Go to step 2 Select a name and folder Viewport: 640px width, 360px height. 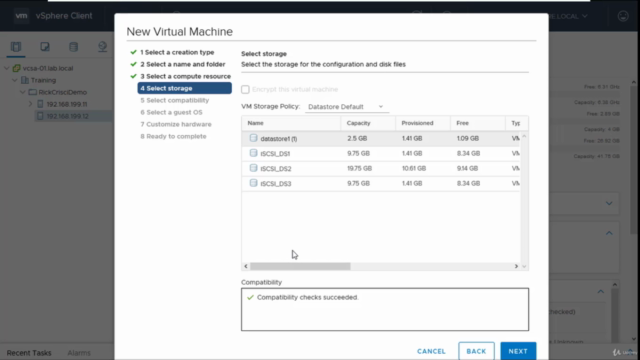click(182, 64)
